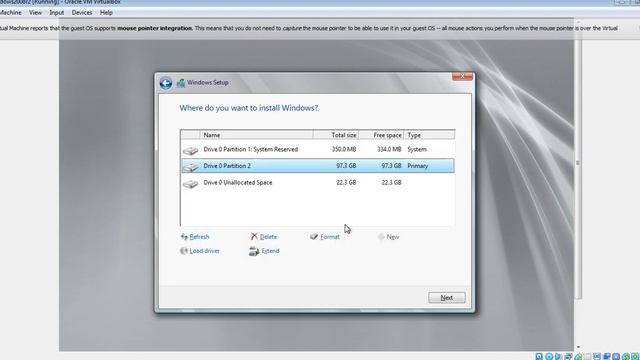Go back with the blue arrow button
This screenshot has width=640, height=360.
point(166,84)
